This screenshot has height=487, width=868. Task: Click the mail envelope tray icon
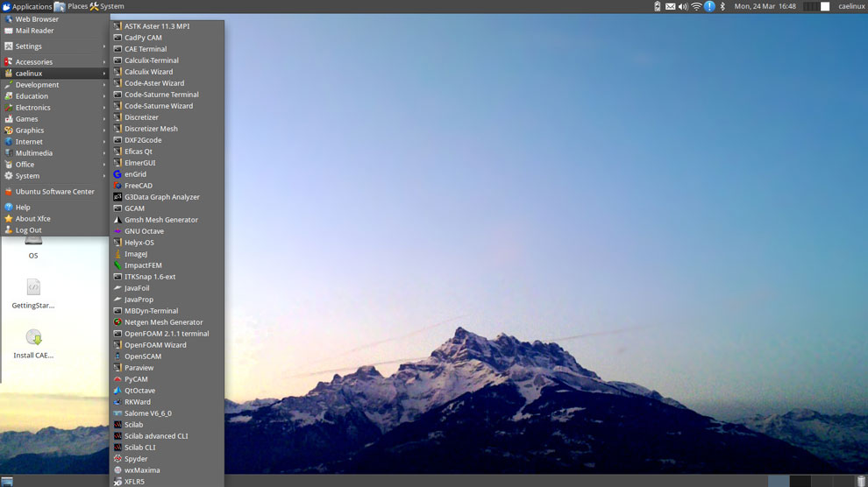point(671,7)
